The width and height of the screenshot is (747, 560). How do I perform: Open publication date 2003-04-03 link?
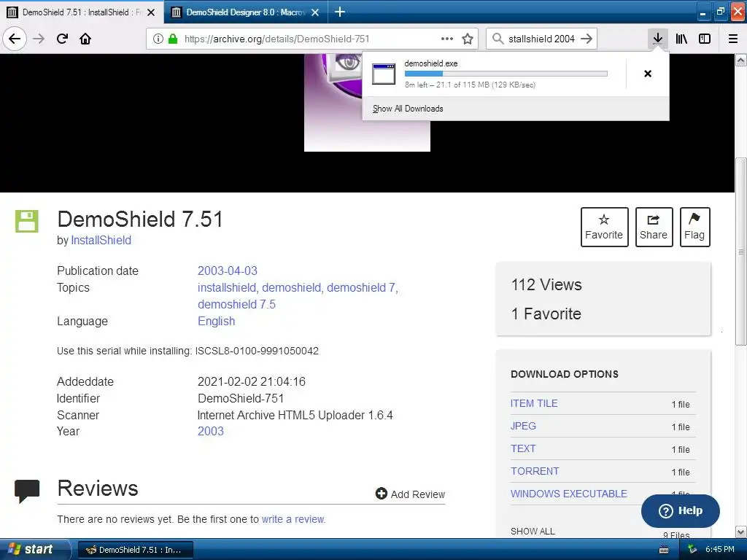(228, 271)
